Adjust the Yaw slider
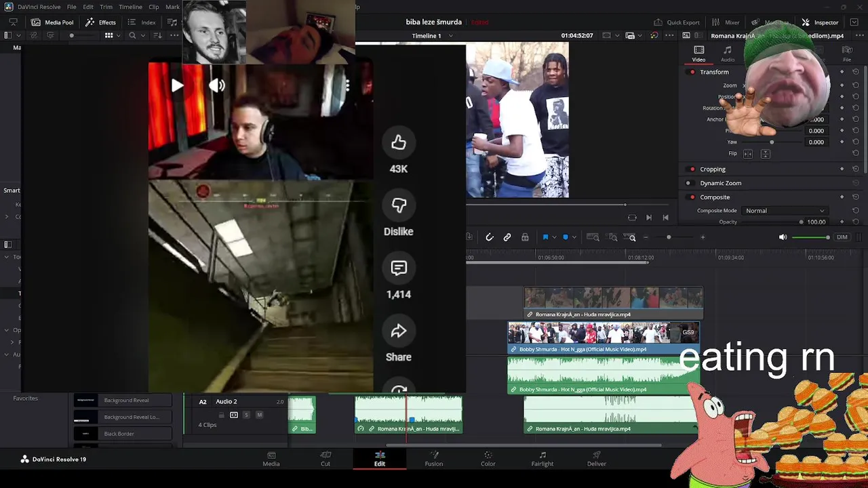 (x=772, y=142)
